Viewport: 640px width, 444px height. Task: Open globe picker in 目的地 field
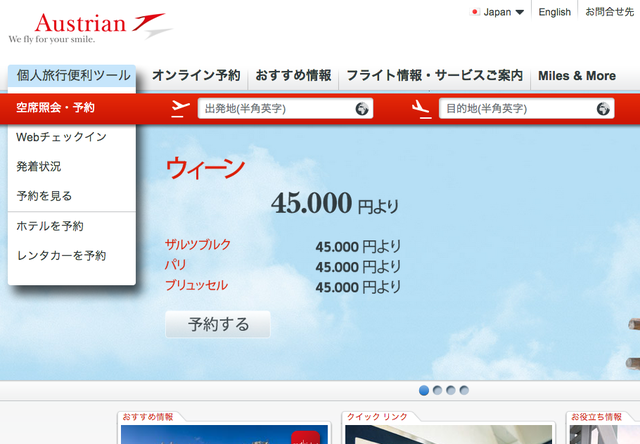(x=603, y=109)
